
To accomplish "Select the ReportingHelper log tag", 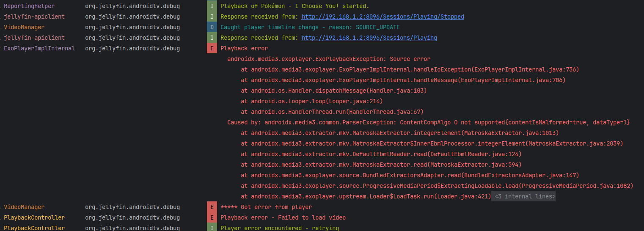I will 29,6.
